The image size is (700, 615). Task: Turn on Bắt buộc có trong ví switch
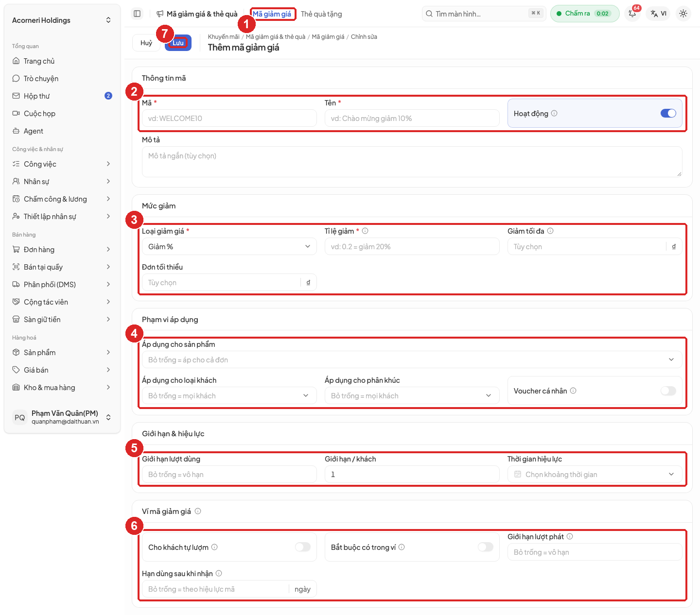coord(486,547)
